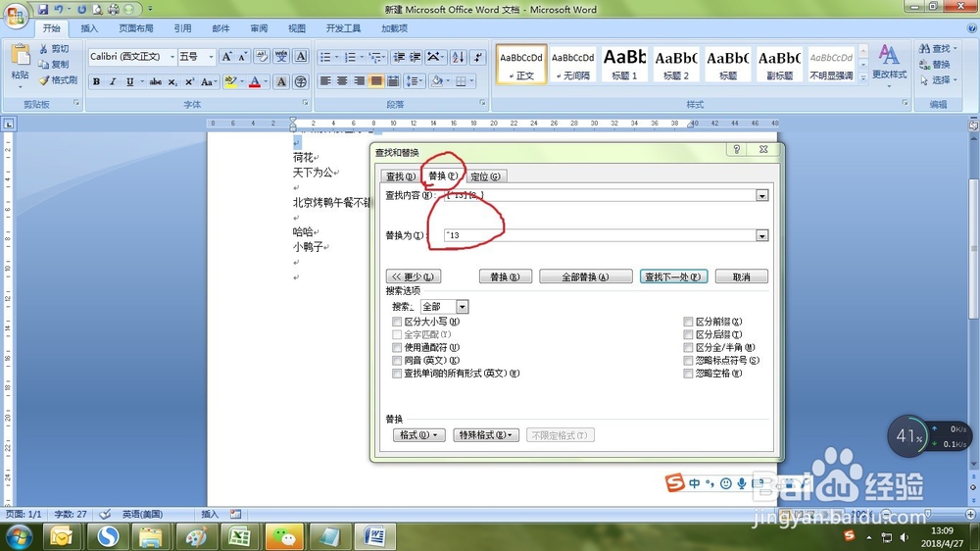Click the text highlight color button

coord(230,81)
